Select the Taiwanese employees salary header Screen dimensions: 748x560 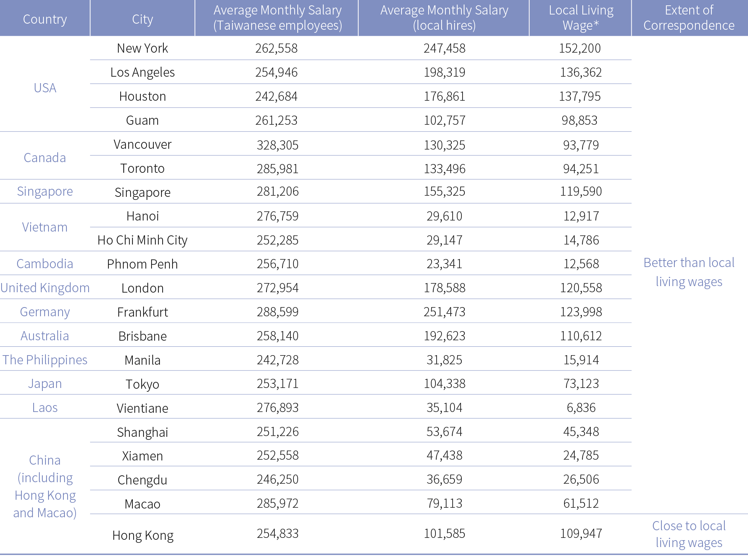277,18
